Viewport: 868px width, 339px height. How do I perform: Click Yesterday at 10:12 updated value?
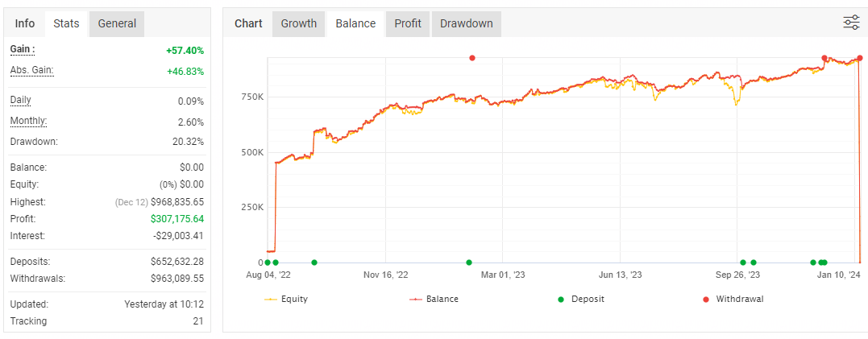[164, 304]
